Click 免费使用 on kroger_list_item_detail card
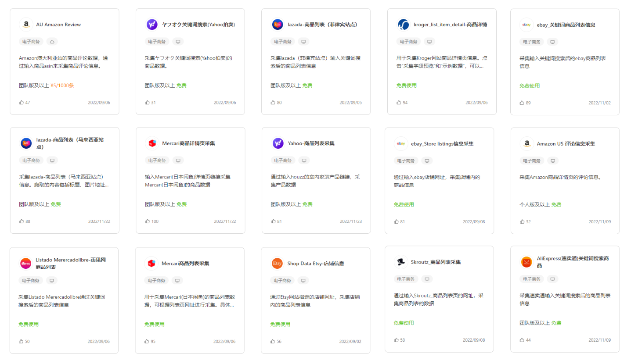631x364 pixels. 407,86
